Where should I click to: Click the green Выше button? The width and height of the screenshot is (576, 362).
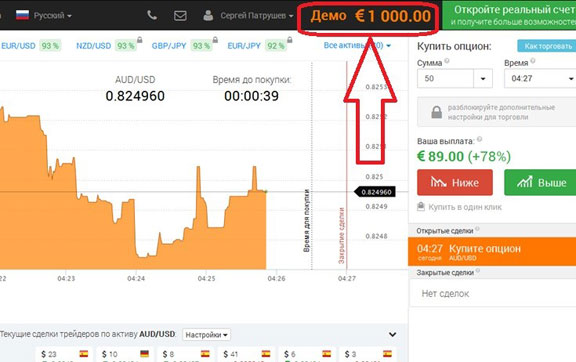pyautogui.click(x=540, y=182)
